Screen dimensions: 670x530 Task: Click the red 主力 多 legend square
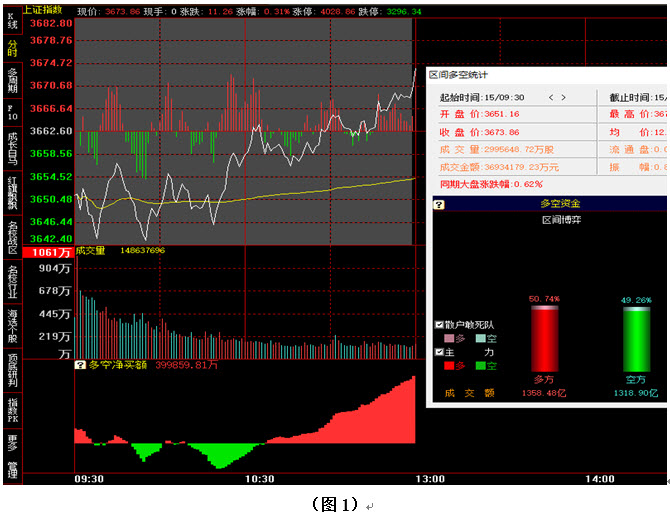[x=449, y=365]
